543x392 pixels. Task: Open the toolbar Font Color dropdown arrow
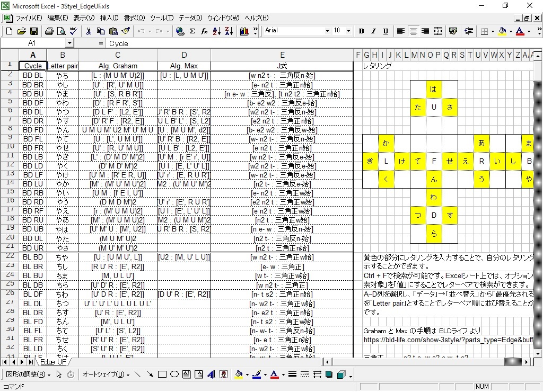(x=529, y=31)
